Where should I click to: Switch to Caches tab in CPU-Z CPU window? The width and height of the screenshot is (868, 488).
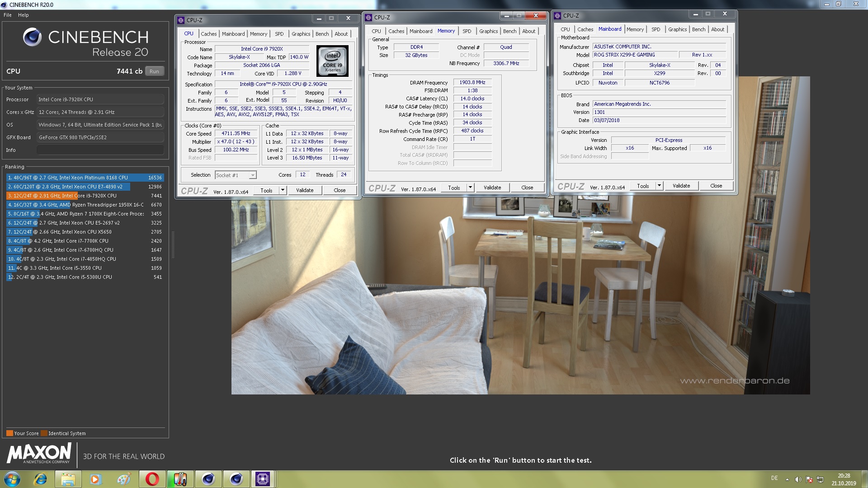208,34
